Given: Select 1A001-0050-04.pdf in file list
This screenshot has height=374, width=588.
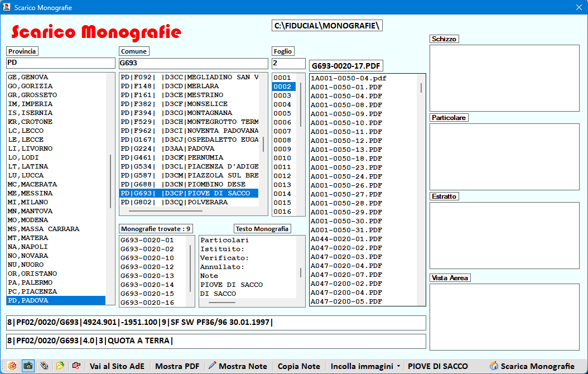Looking at the screenshot, I should click(x=363, y=78).
